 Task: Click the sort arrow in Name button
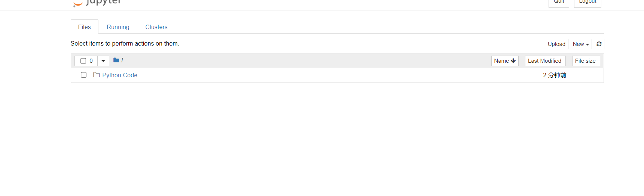click(x=513, y=61)
